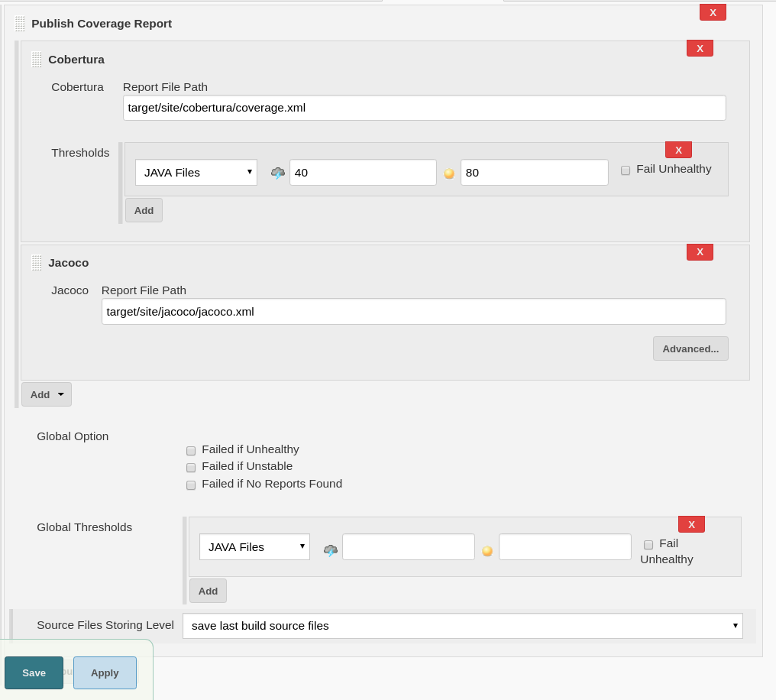Screen dimensions: 776x700
Task: Open Source Files Storing Level dropdown
Action: click(463, 626)
